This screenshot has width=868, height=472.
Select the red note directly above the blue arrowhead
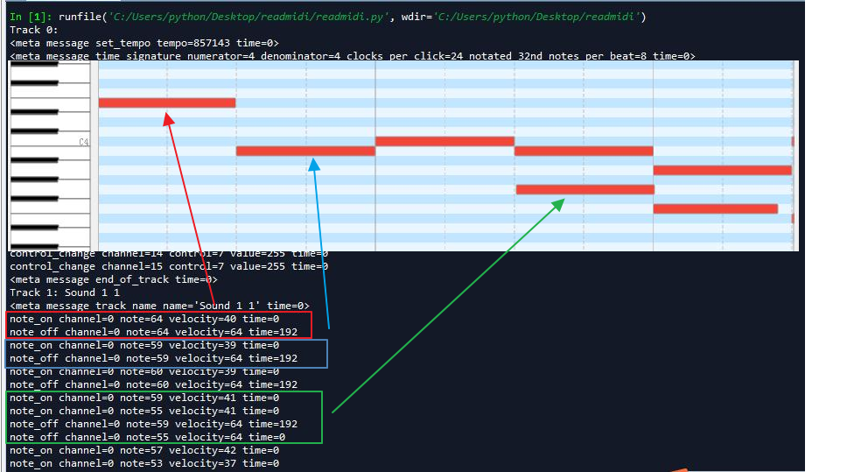pyautogui.click(x=305, y=151)
